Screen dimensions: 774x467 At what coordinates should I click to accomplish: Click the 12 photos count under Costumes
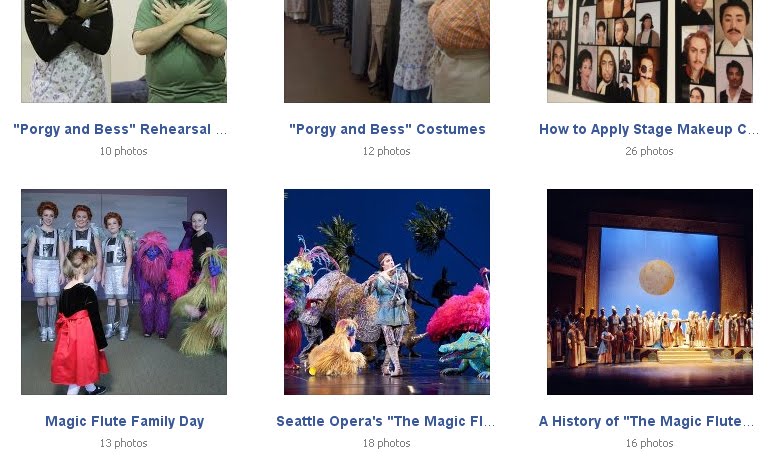coord(387,151)
